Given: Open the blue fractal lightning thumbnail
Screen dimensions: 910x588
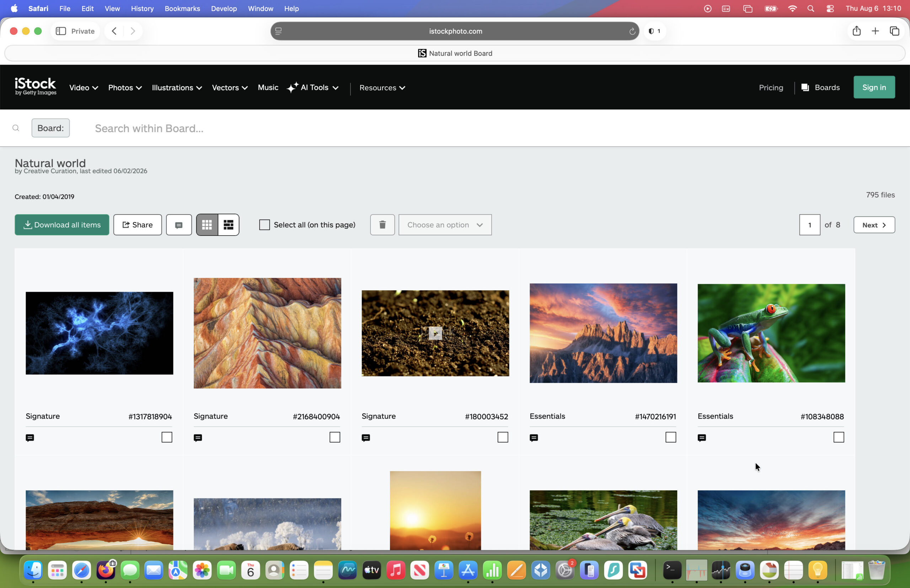Looking at the screenshot, I should coord(99,333).
